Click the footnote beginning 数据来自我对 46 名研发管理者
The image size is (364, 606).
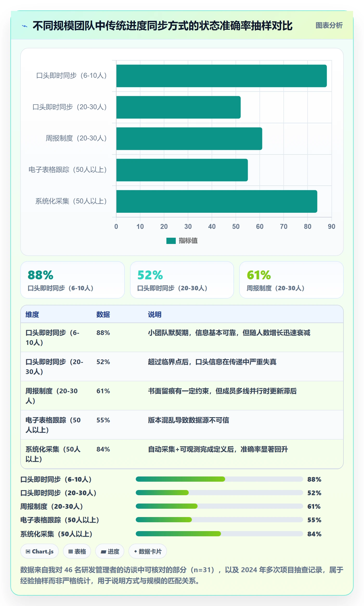(x=182, y=575)
